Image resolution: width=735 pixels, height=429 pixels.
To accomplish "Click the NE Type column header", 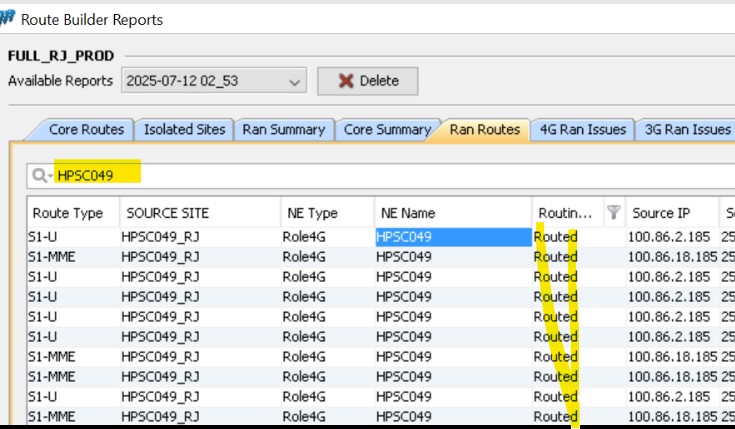I will coord(310,213).
